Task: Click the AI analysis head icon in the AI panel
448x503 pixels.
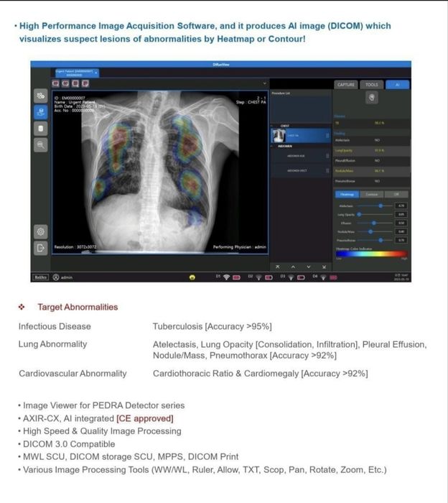Action: click(372, 98)
